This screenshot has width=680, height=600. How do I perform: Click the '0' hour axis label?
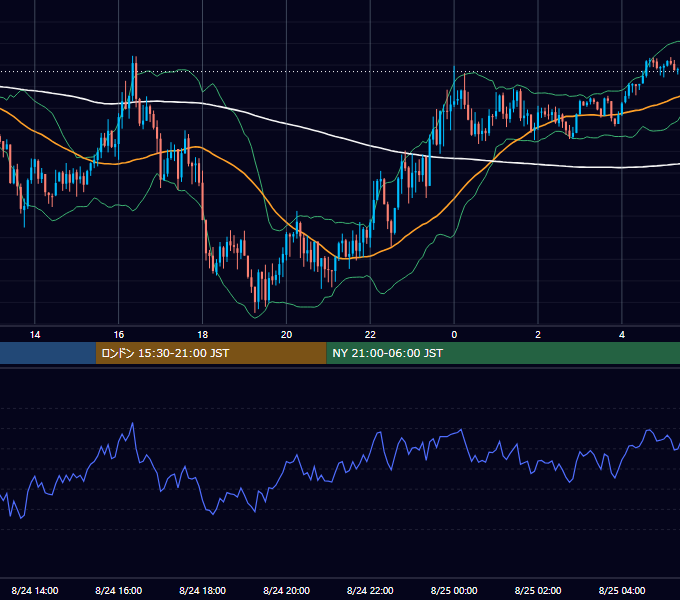[454, 335]
